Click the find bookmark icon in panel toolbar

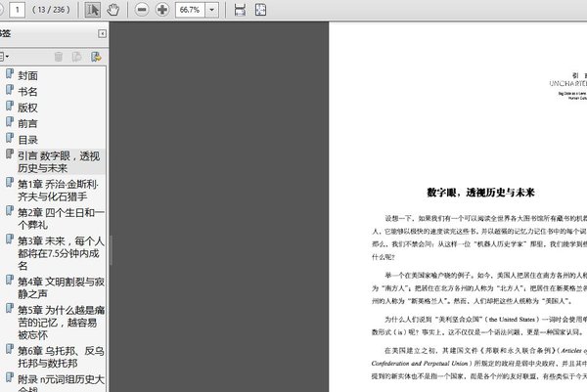95,57
